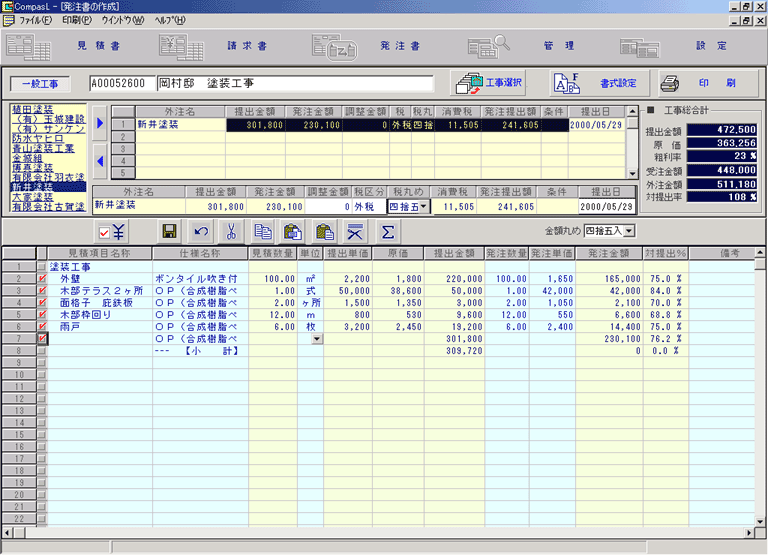Click up arrow of subcontractor table scrollbar
The image size is (768, 555).
[x=632, y=111]
